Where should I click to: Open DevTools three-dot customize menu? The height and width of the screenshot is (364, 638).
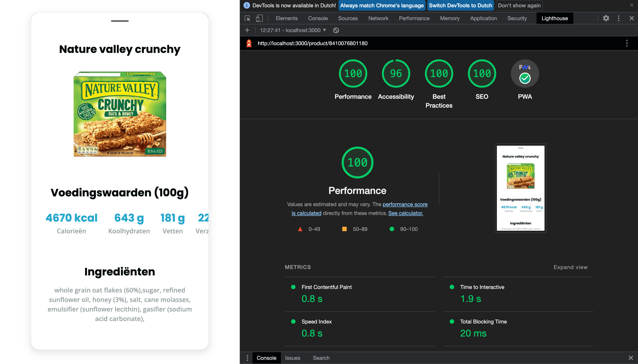[x=619, y=18]
